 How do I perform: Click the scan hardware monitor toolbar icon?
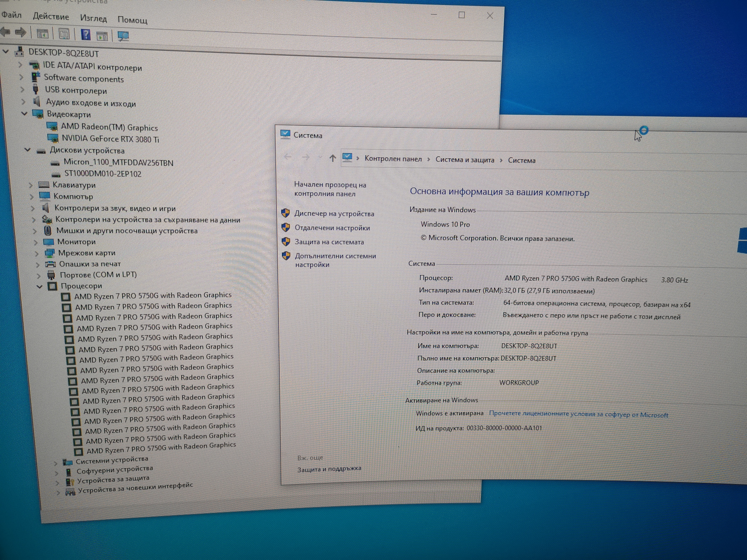click(123, 36)
